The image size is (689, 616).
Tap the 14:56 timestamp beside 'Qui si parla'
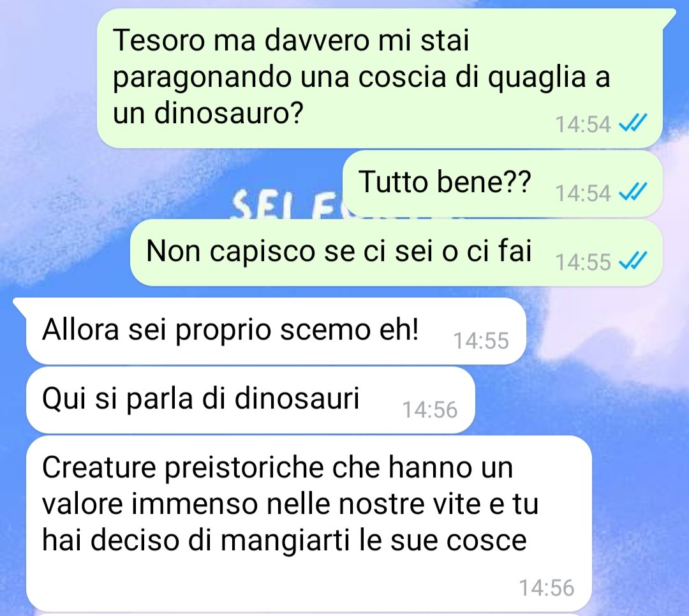click(x=430, y=409)
